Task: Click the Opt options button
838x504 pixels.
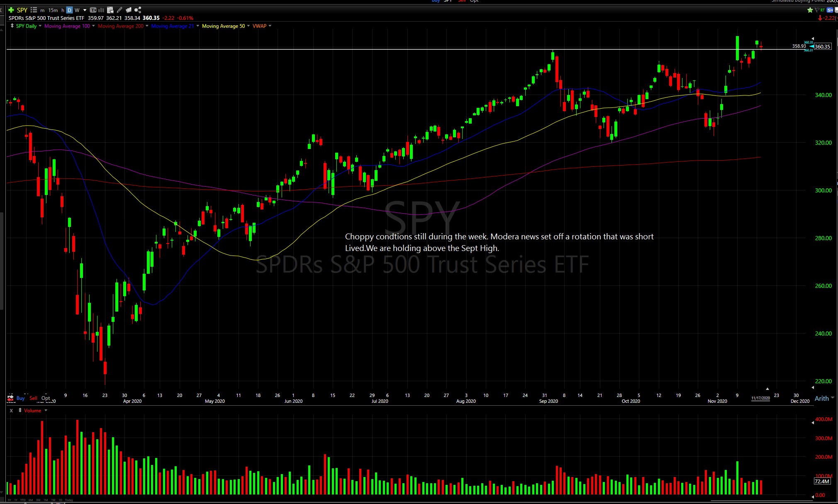Action: pyautogui.click(x=46, y=398)
